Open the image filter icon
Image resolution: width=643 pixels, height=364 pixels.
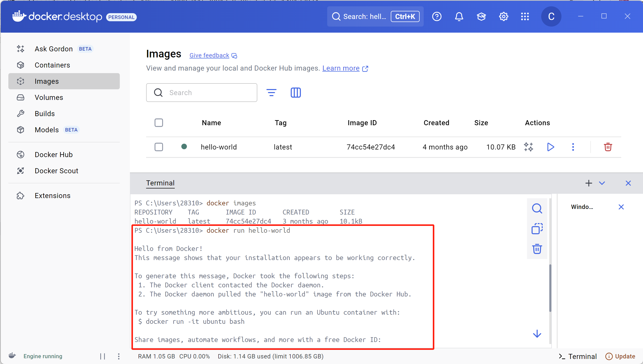tap(271, 93)
